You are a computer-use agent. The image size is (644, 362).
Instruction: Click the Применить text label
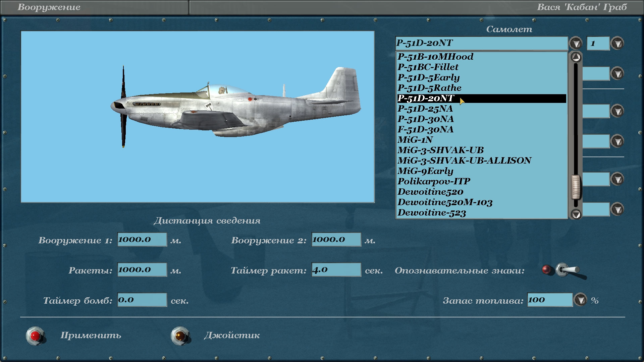(91, 336)
